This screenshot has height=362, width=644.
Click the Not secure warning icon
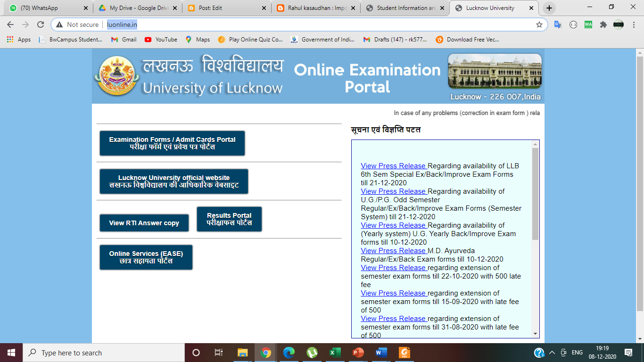coord(59,25)
